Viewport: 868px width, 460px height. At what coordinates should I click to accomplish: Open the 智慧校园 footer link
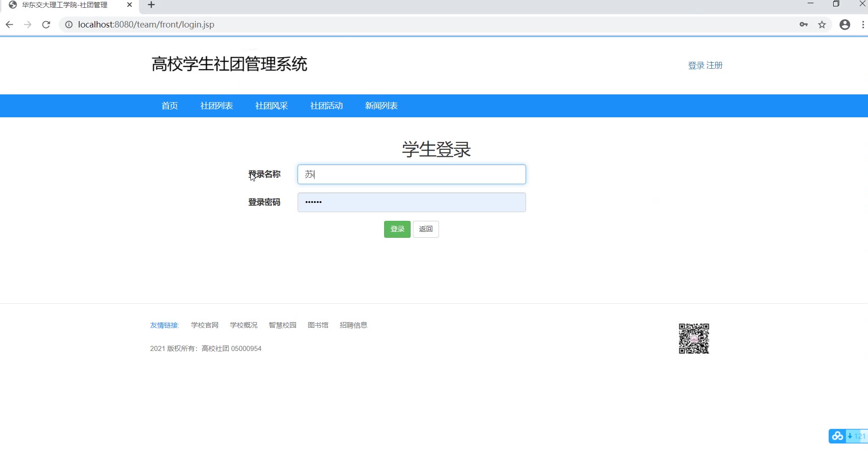pos(282,325)
